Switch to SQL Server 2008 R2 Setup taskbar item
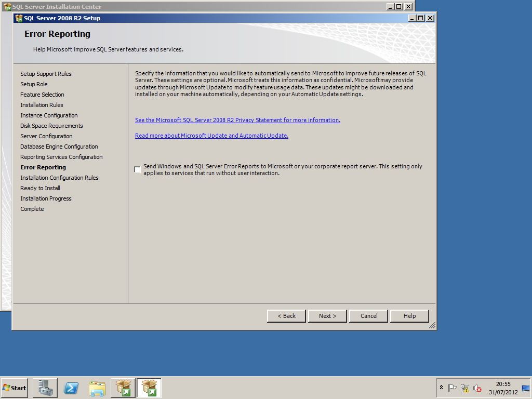 point(149,388)
